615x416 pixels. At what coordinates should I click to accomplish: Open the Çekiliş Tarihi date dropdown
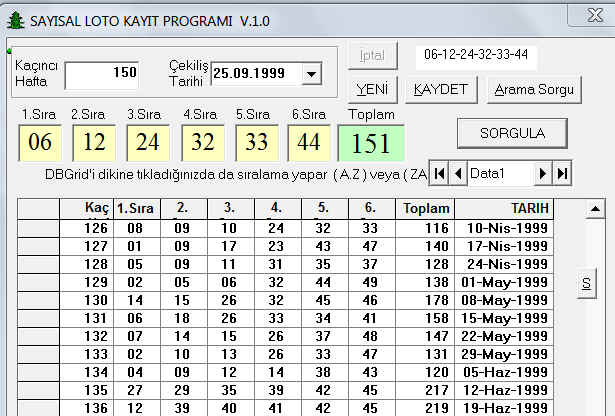click(x=311, y=74)
